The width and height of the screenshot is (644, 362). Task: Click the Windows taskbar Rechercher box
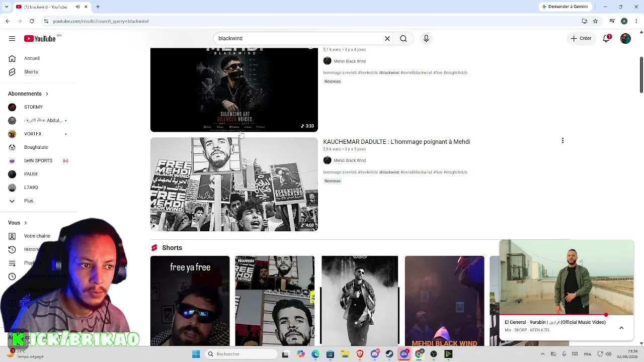pos(242,354)
